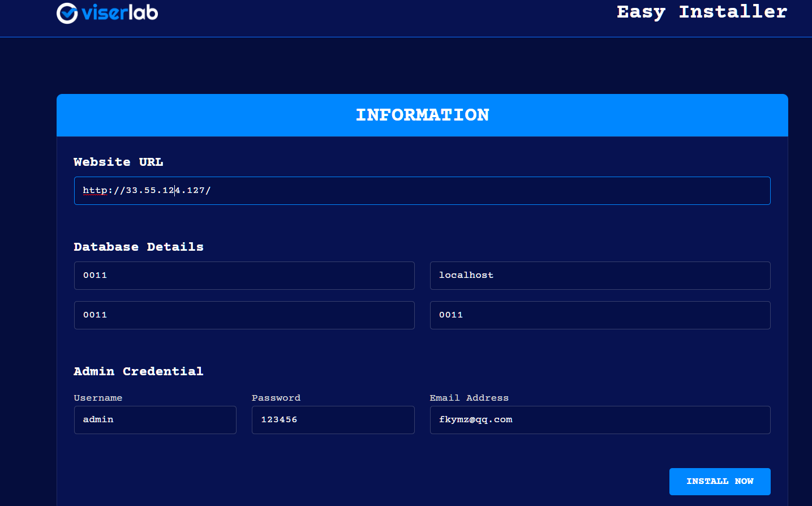Select the 0011 field below localhost
The image size is (812, 506).
(600, 315)
